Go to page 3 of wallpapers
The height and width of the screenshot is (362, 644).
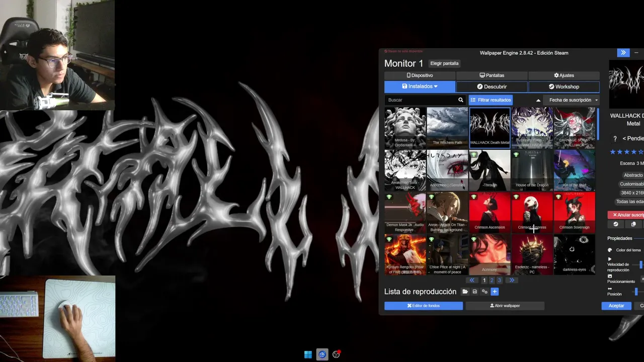point(499,281)
